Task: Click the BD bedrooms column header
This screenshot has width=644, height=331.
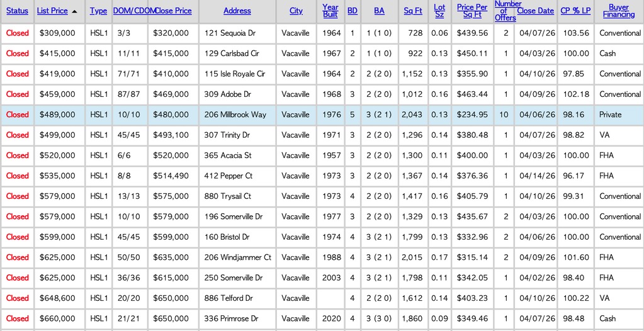Action: point(353,11)
